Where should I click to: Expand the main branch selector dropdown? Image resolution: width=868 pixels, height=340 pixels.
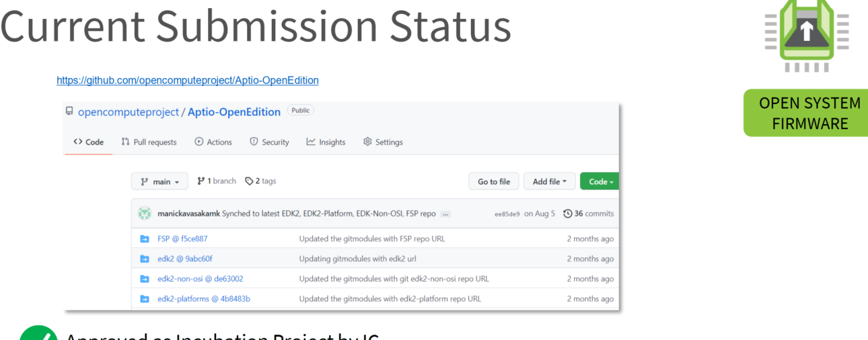tap(159, 181)
